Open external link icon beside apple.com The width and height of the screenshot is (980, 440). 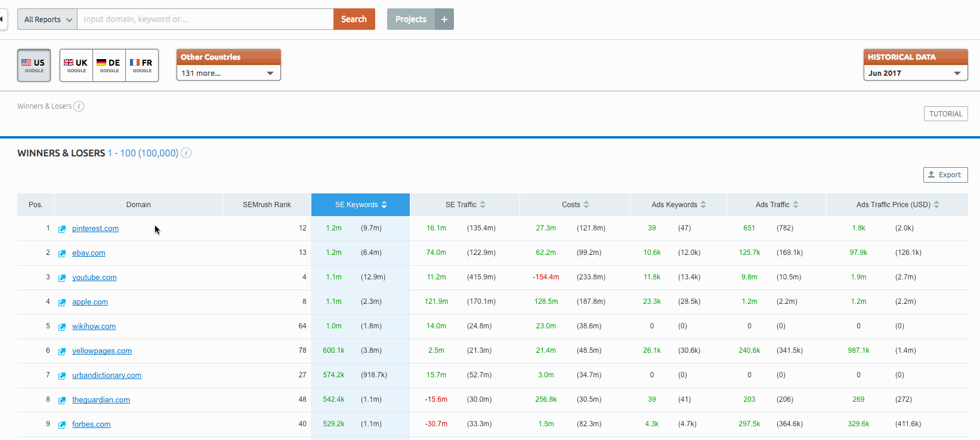[x=62, y=303]
